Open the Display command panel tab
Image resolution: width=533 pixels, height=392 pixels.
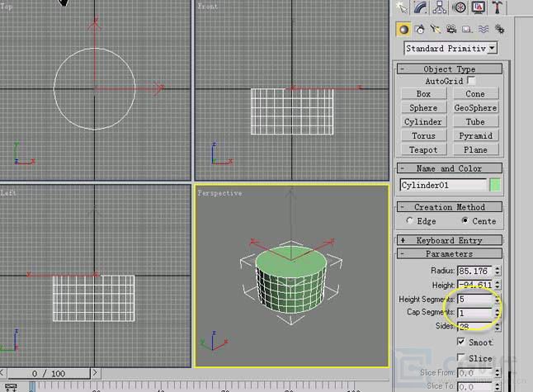(479, 7)
